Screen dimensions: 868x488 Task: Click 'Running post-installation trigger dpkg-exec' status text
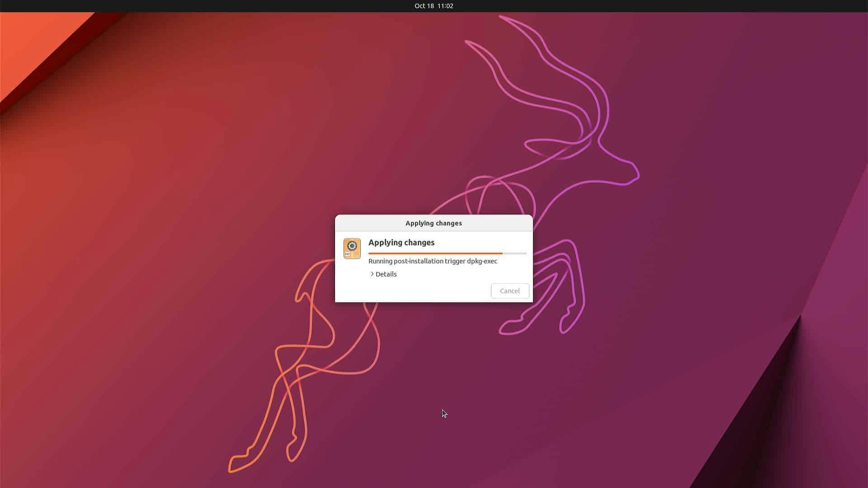tap(433, 261)
